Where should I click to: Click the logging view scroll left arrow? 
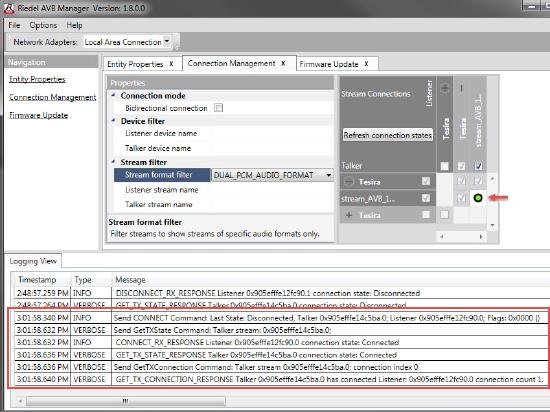[x=20, y=401]
